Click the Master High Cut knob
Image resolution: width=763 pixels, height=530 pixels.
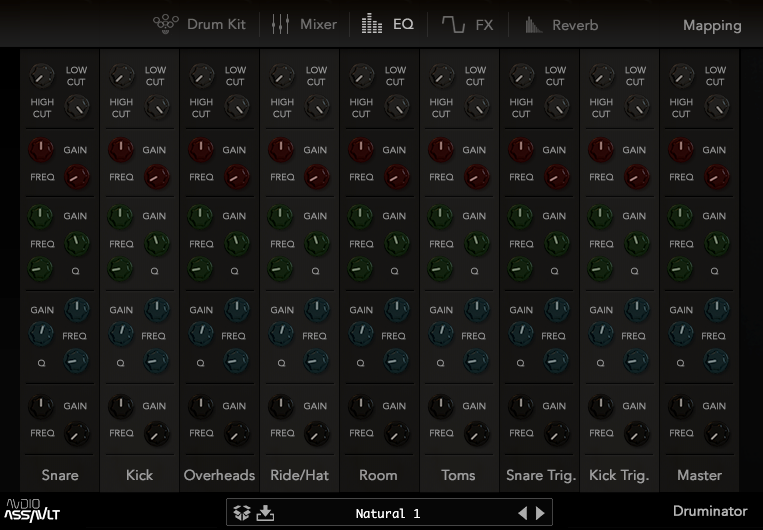[x=717, y=107]
